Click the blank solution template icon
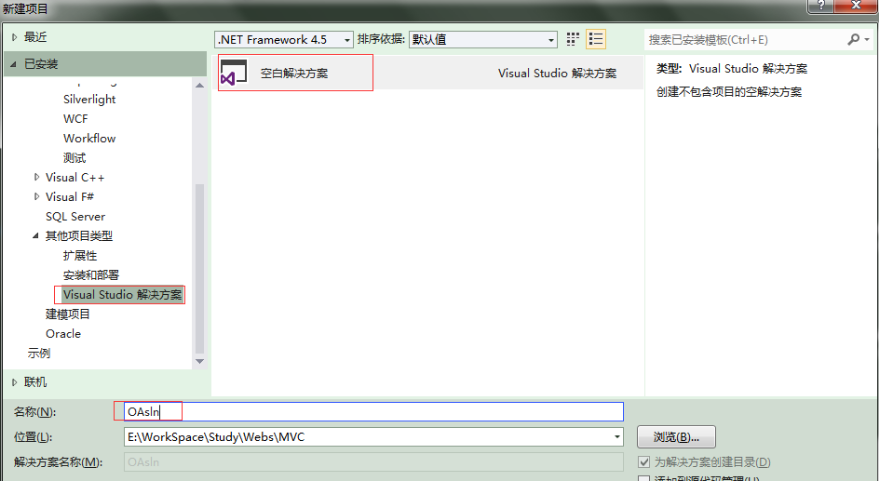This screenshot has height=481, width=879. pyautogui.click(x=234, y=73)
